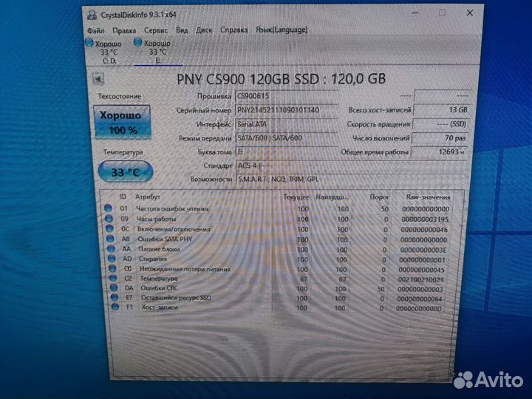
Task: Click raw value 002100210021
Action: (420, 279)
